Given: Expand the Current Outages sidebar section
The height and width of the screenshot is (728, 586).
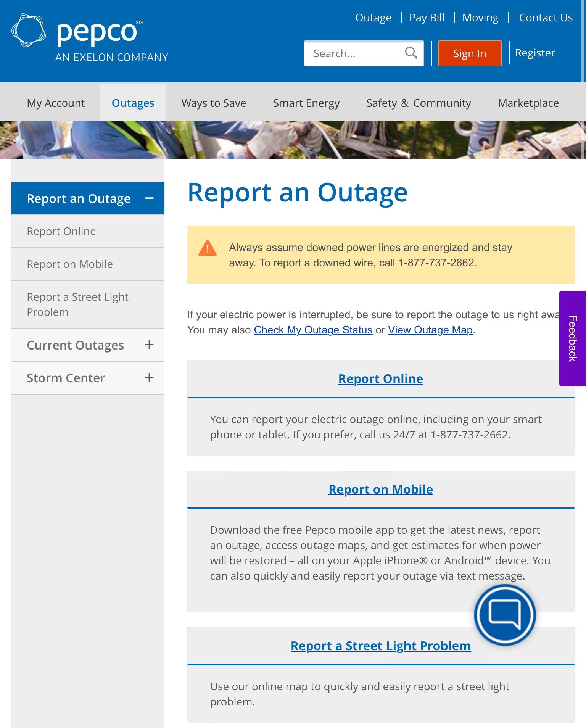Looking at the screenshot, I should [x=149, y=345].
